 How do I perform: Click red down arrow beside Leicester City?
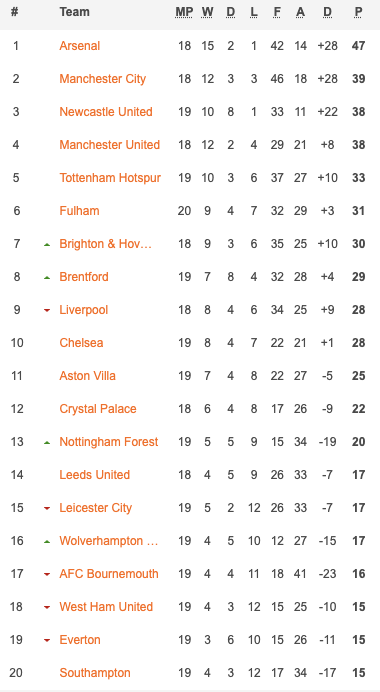47,508
